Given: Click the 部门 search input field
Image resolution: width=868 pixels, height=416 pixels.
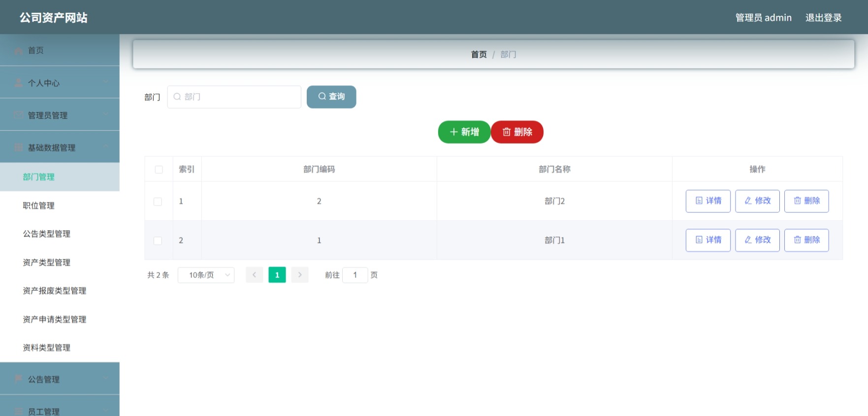Looking at the screenshot, I should point(234,97).
